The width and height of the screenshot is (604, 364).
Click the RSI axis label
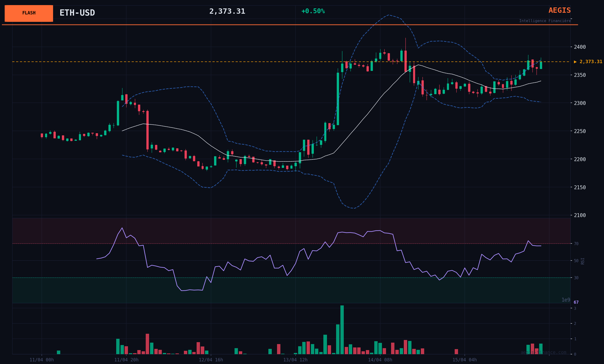(582, 261)
